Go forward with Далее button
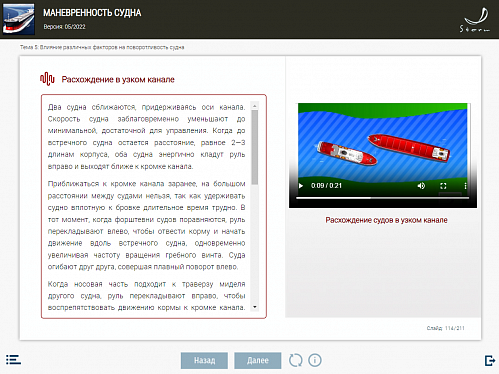This screenshot has width=499, height=374. tap(258, 360)
